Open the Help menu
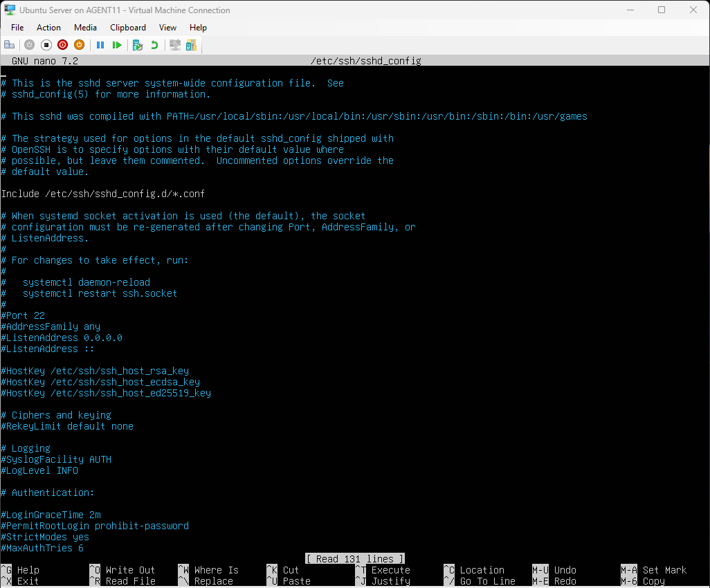The width and height of the screenshot is (710, 588). click(x=198, y=28)
